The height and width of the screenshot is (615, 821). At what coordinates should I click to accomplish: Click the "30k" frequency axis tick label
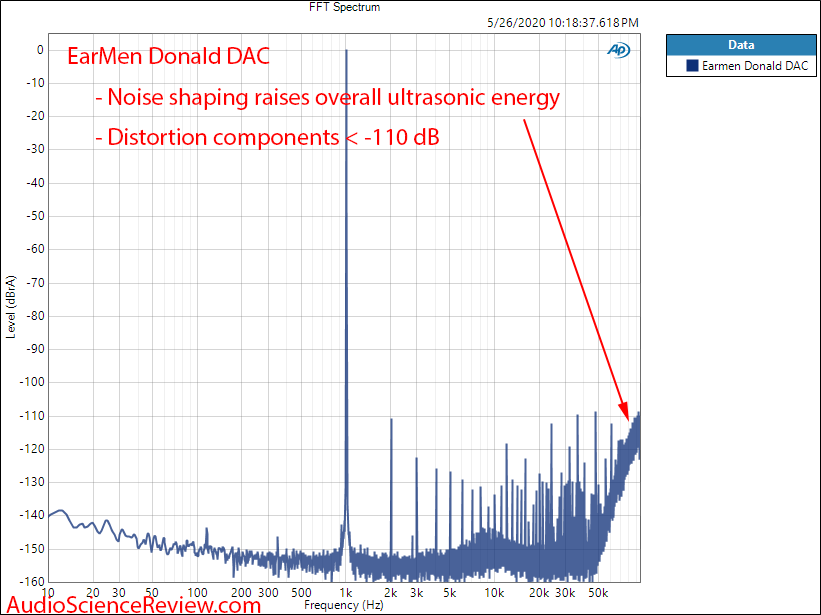(x=565, y=593)
